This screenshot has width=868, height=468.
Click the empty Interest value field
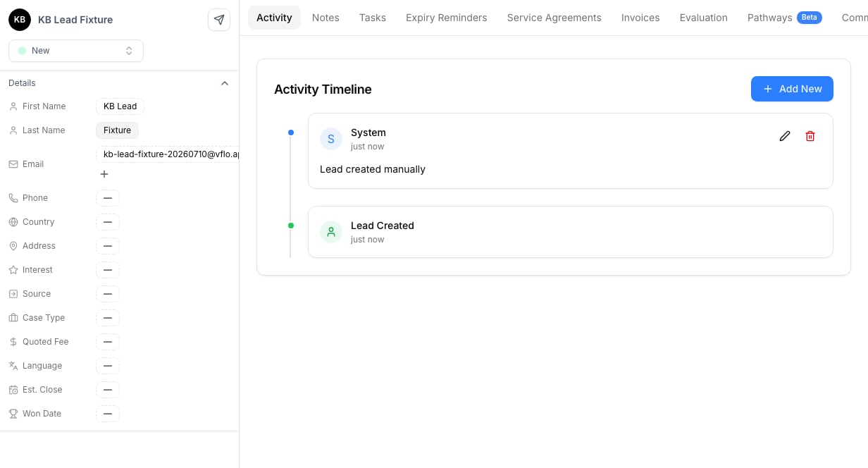[108, 270]
